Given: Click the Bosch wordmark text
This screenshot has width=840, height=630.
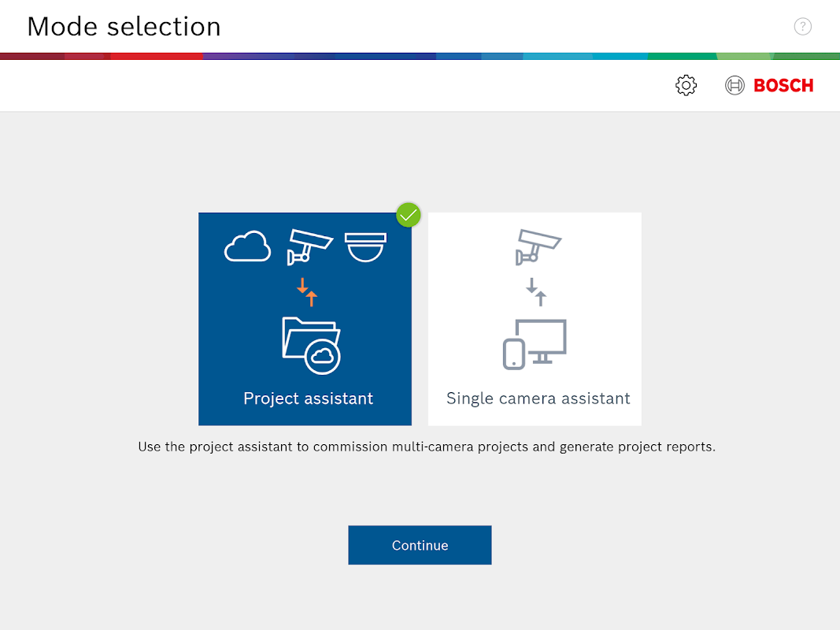Looking at the screenshot, I should pyautogui.click(x=783, y=85).
